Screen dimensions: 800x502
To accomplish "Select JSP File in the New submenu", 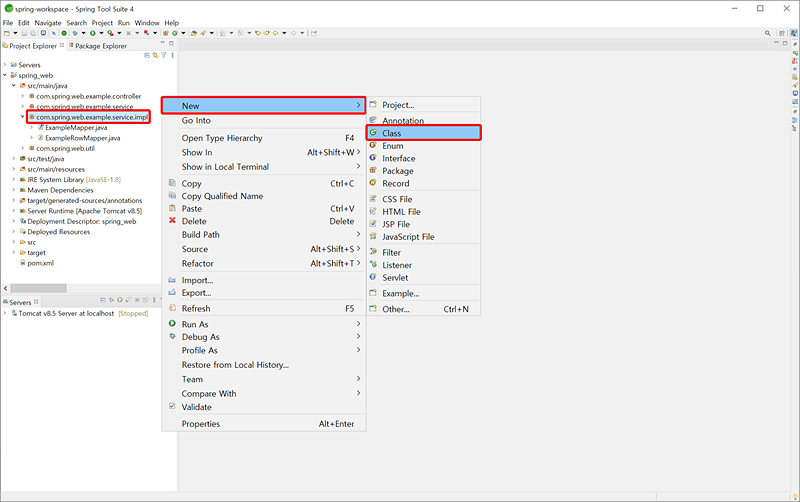I will (x=423, y=224).
